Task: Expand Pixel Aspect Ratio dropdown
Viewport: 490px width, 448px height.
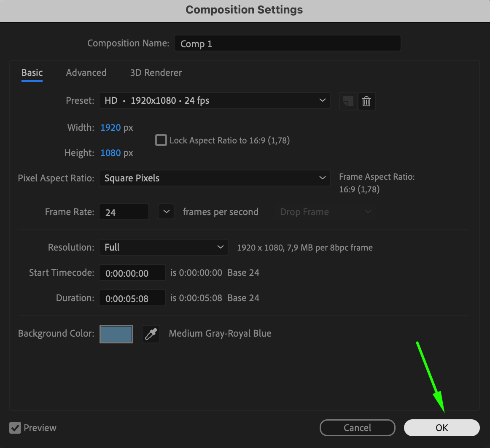Action: (214, 178)
